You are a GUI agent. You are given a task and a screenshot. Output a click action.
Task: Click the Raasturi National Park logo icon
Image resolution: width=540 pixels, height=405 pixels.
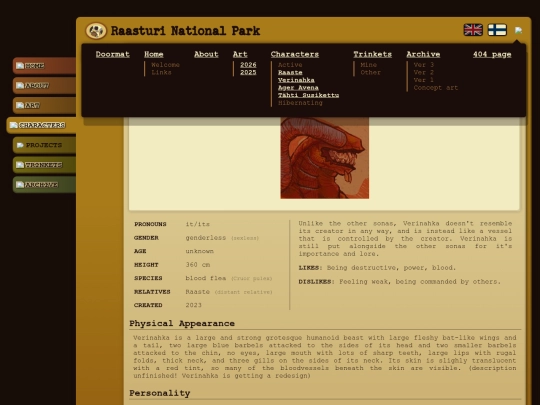[96, 31]
